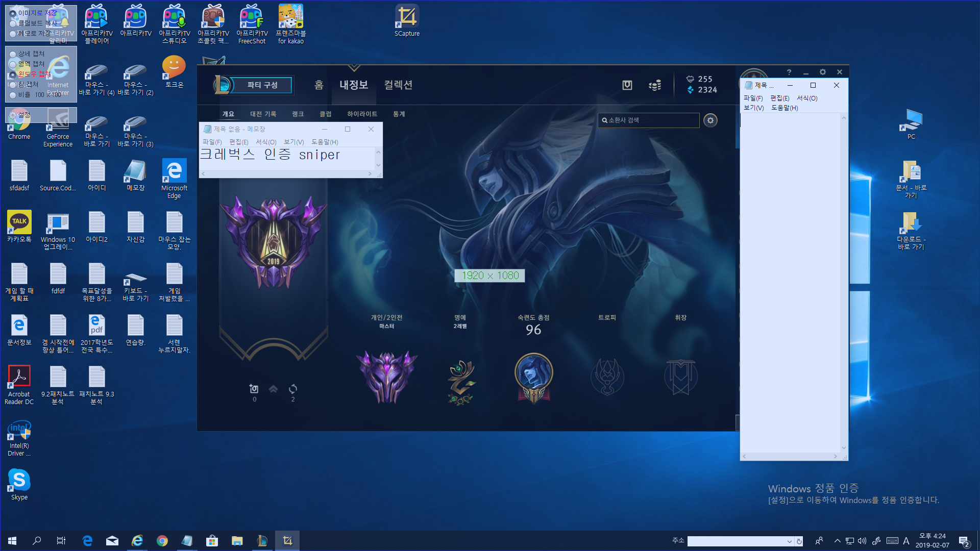Open the 내정보 profile tab
Image resolution: width=980 pixels, height=551 pixels.
[x=354, y=85]
